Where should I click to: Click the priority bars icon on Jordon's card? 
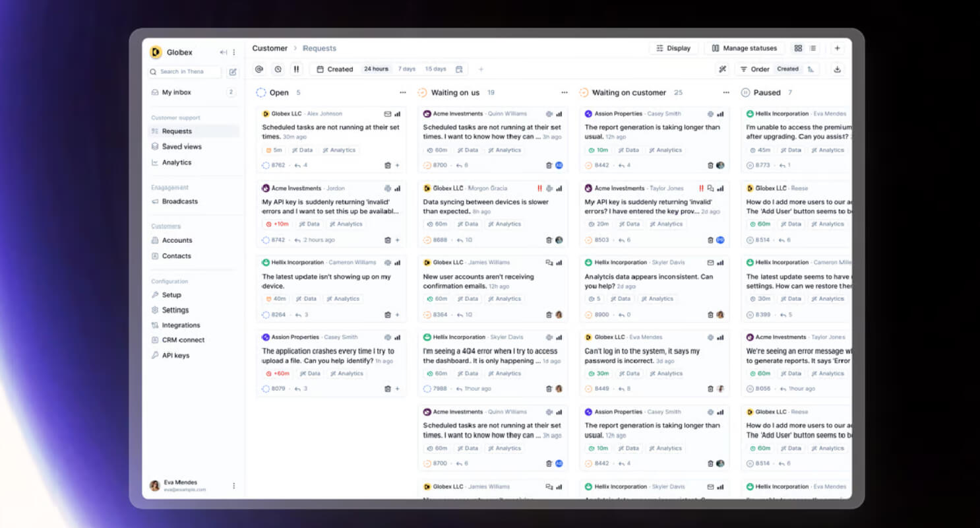coord(397,189)
